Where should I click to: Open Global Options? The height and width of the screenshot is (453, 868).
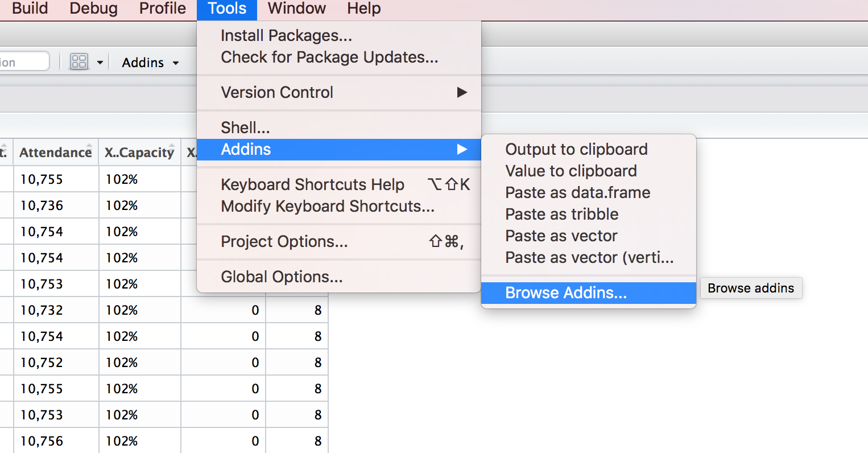[282, 277]
